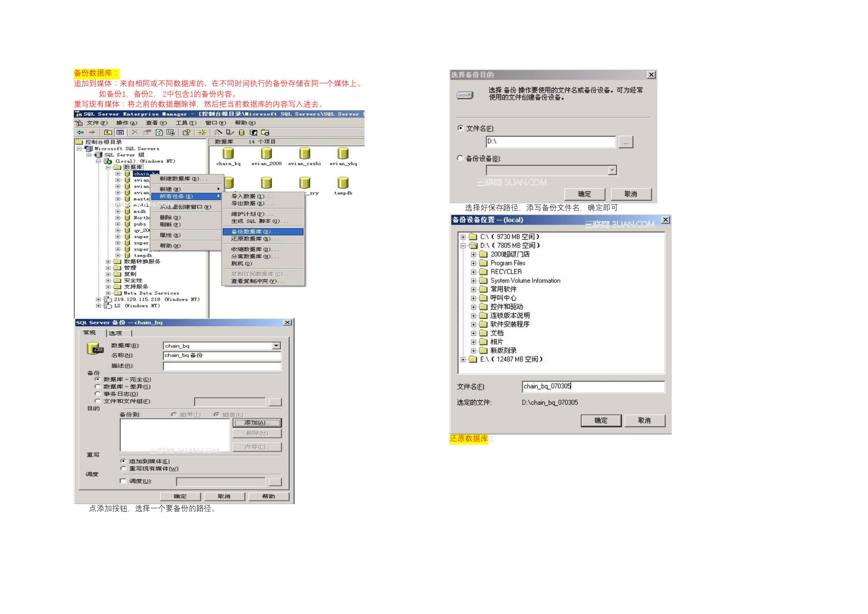Select the tempdb database icon in right pane
868x614 pixels.
pos(343,183)
